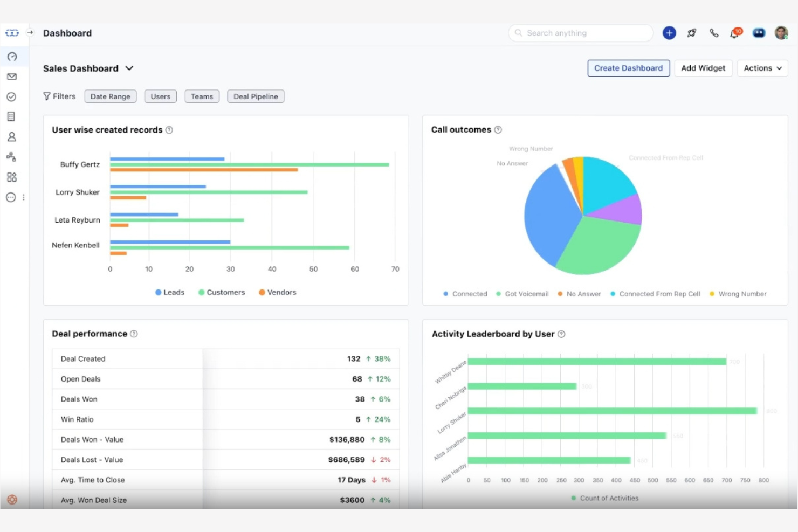Open the Deal Pipeline filter
The height and width of the screenshot is (532, 798).
coord(256,96)
